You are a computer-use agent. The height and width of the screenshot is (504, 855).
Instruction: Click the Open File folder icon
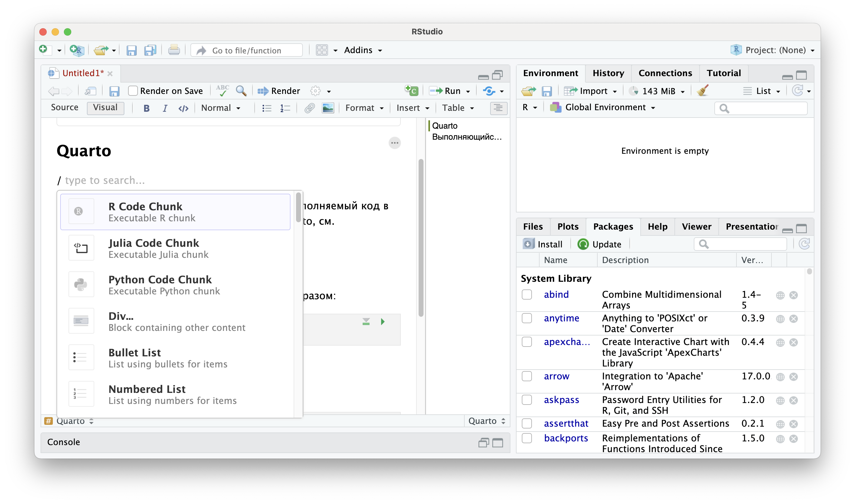[x=101, y=50]
